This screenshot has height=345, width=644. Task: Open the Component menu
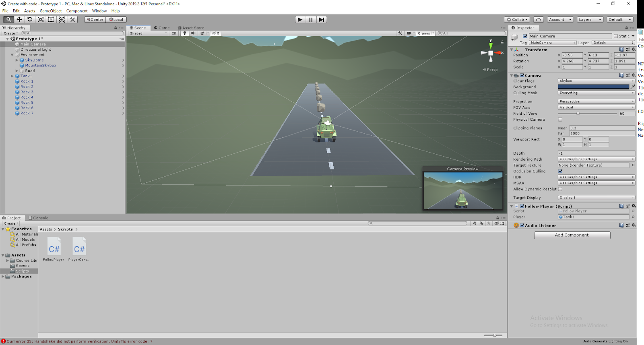tap(77, 11)
